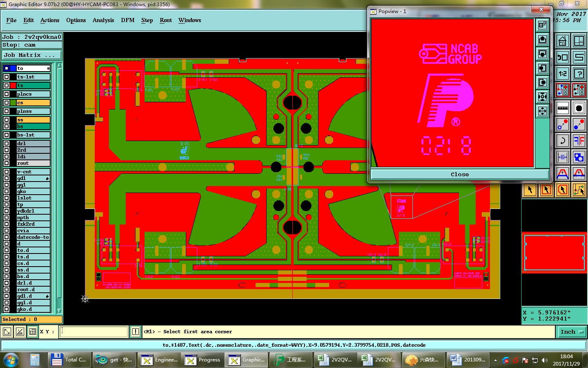This screenshot has height=368, width=588.
Task: Click Close button in Popview window
Action: pyautogui.click(x=460, y=174)
